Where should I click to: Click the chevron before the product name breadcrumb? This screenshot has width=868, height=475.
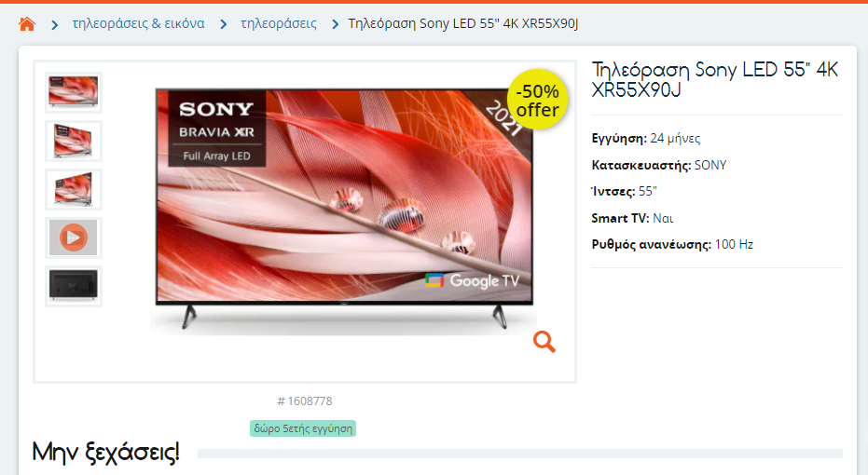[x=335, y=24]
